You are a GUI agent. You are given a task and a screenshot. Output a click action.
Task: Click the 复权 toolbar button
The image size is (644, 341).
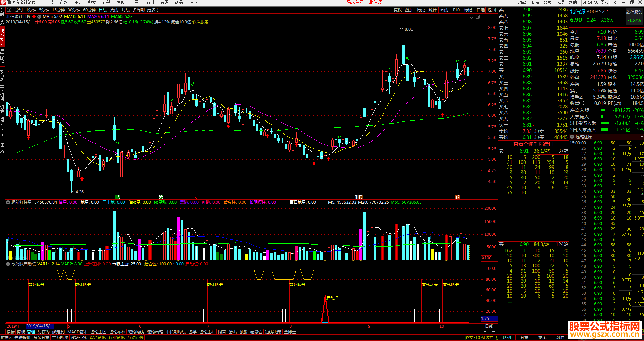(x=398, y=10)
